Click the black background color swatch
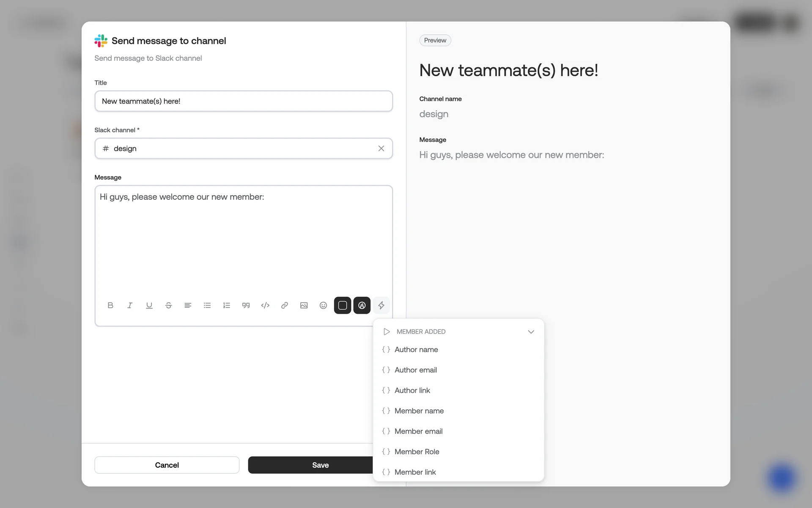Screen dimensions: 812x508 click(343, 305)
